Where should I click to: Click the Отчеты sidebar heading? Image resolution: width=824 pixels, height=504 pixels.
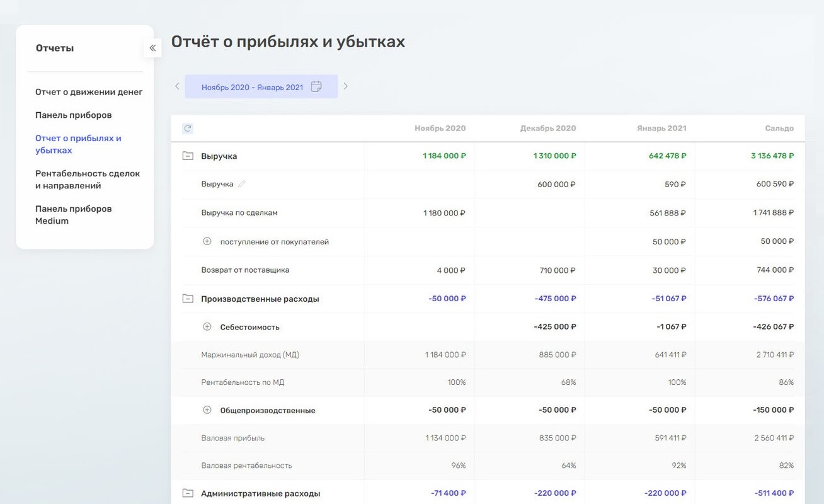(55, 48)
